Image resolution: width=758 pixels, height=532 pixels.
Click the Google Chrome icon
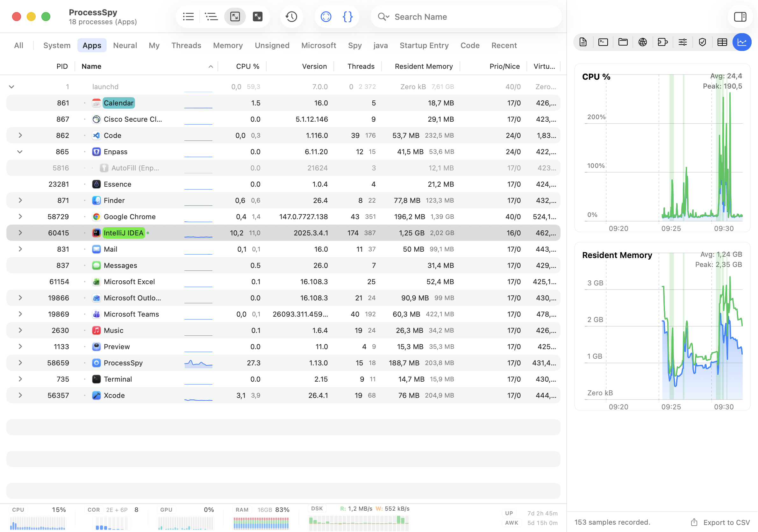pos(96,217)
